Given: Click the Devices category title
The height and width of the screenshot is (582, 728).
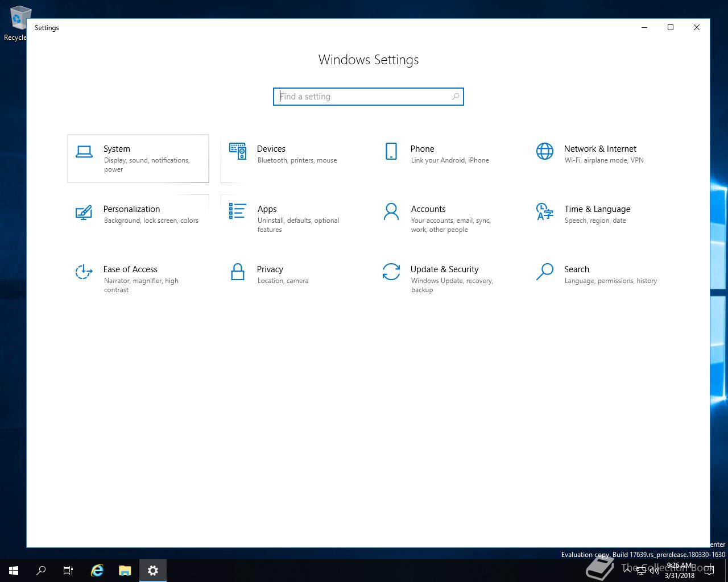Looking at the screenshot, I should (271, 149).
